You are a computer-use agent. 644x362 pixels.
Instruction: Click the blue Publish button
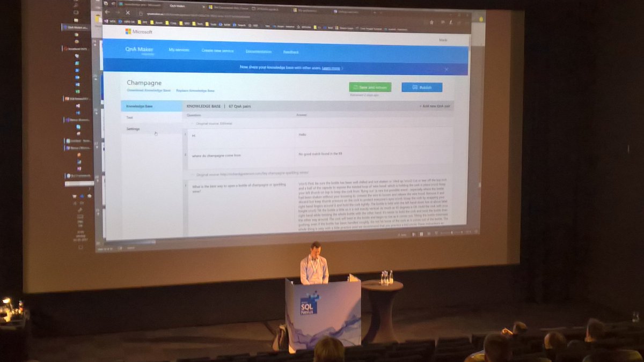pos(422,87)
